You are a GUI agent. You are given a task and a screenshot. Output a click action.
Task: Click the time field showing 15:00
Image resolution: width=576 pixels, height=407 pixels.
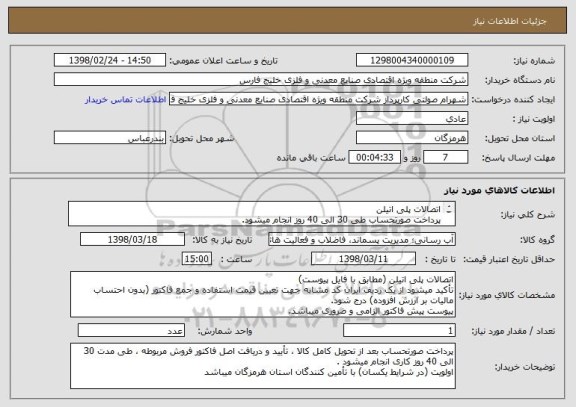[x=197, y=259]
